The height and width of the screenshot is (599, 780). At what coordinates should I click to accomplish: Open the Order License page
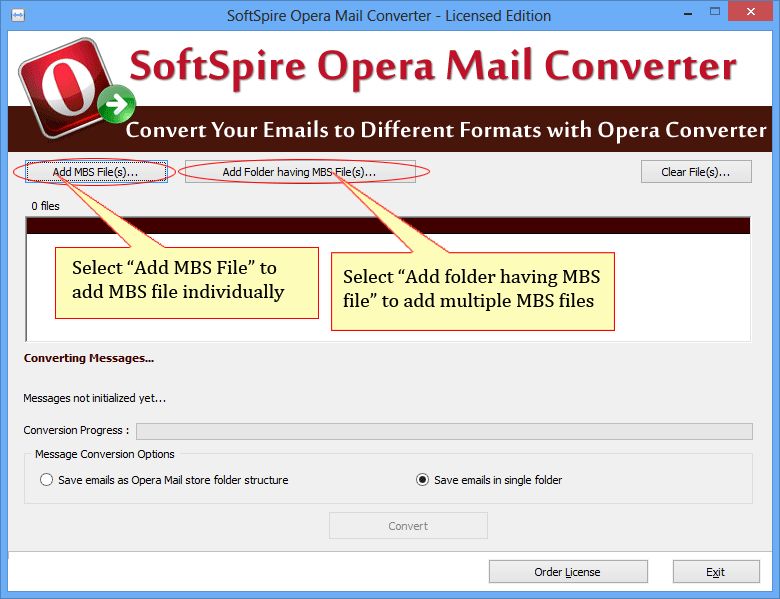coord(568,572)
